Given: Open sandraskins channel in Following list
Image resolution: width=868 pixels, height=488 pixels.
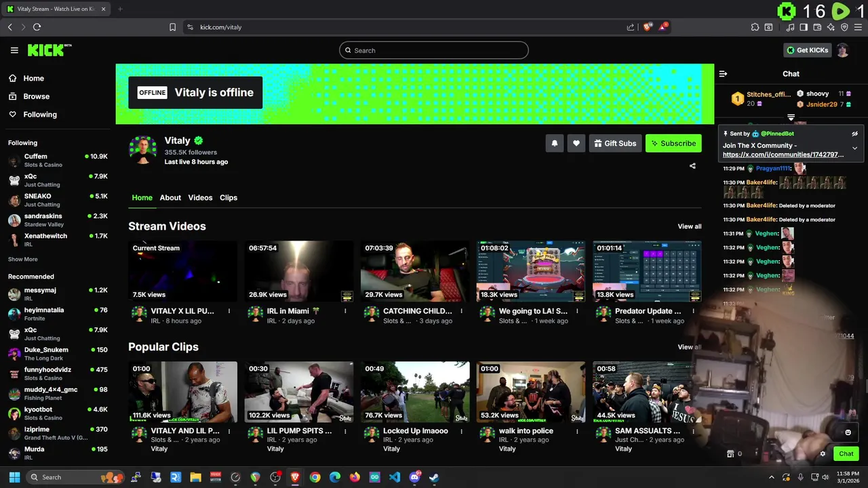Looking at the screenshot, I should 58,220.
